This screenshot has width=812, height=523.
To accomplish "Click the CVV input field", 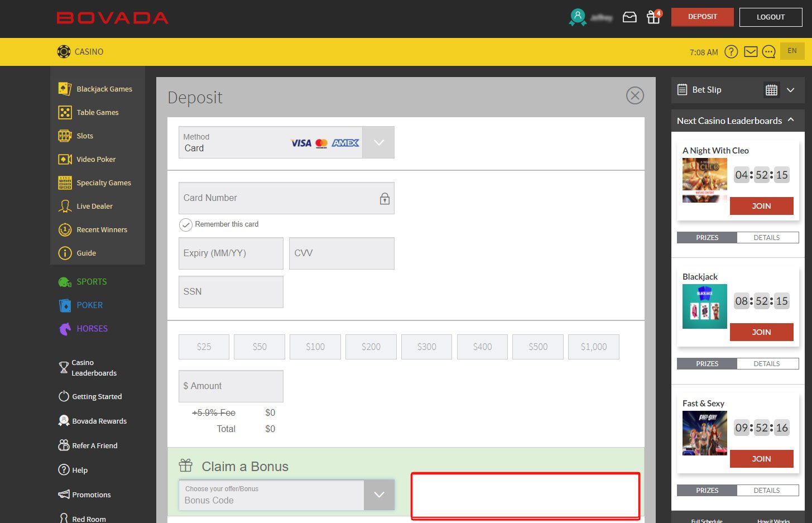I will click(342, 253).
